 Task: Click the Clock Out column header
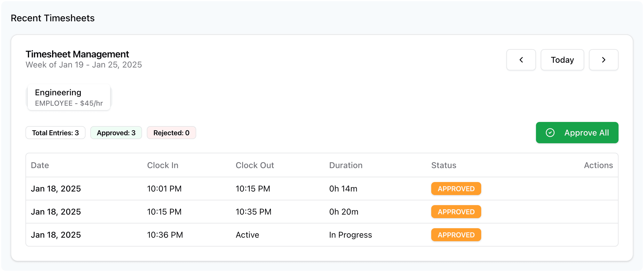(255, 165)
